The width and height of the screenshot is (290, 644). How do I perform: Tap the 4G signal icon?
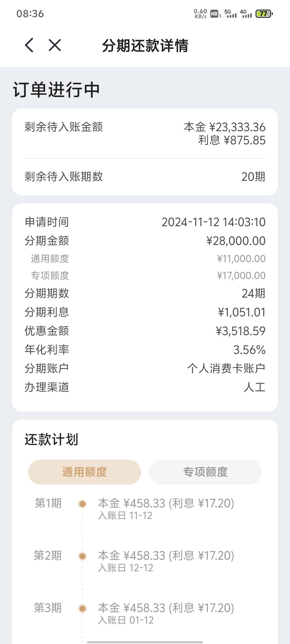246,14
